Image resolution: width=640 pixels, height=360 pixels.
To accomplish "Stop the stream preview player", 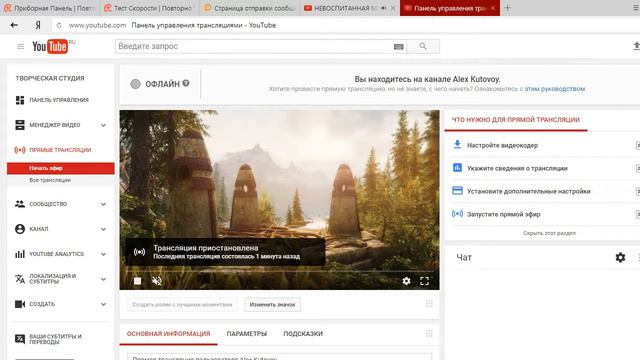I will 138,281.
